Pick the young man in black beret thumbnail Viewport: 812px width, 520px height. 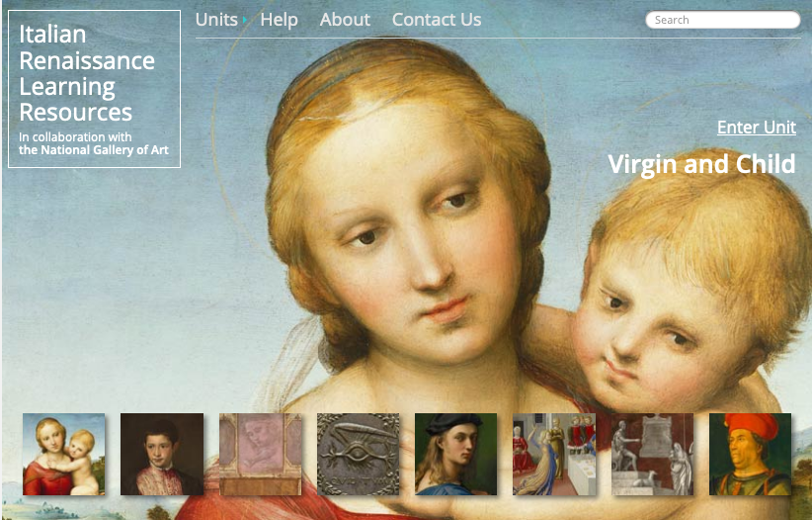pyautogui.click(x=455, y=454)
